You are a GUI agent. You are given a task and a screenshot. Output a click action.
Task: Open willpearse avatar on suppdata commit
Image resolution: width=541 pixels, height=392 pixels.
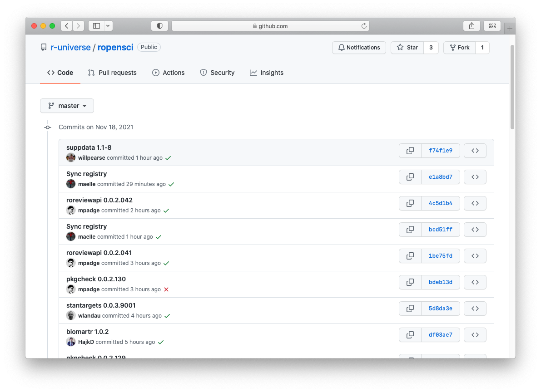(x=71, y=157)
